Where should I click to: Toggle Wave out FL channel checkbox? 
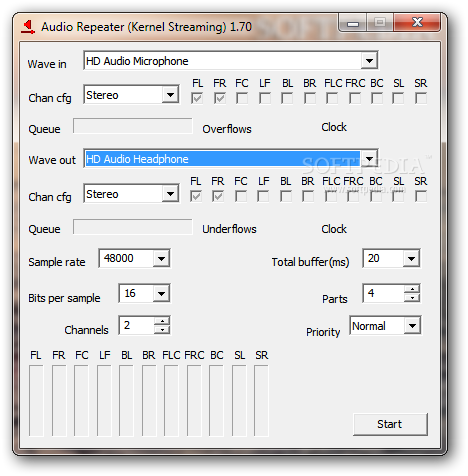click(x=196, y=196)
